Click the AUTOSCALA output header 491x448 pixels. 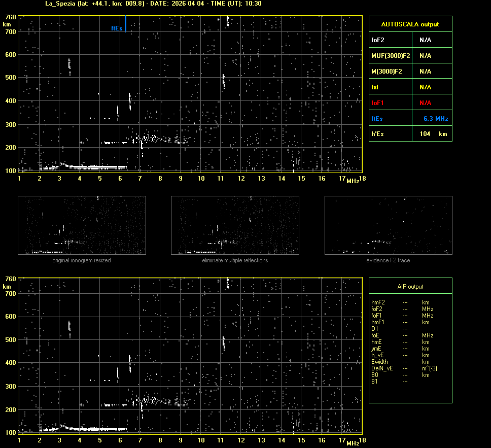coord(410,24)
